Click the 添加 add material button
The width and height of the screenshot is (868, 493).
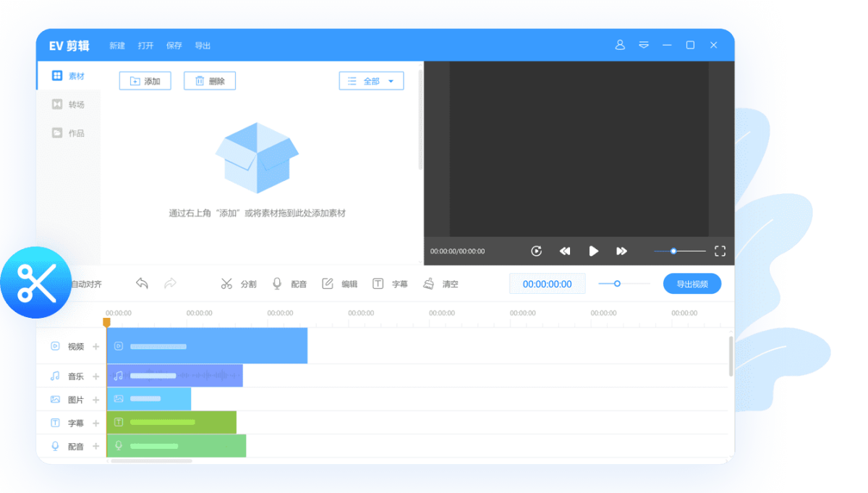(145, 81)
